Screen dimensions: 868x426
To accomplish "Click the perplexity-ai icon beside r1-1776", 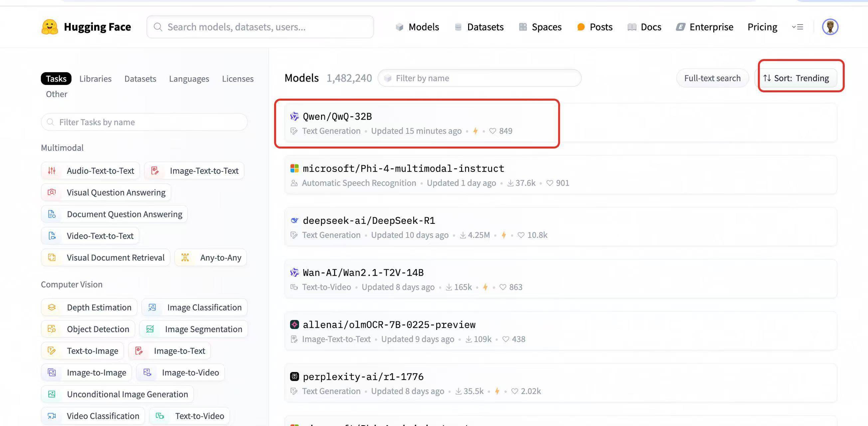I will point(294,376).
